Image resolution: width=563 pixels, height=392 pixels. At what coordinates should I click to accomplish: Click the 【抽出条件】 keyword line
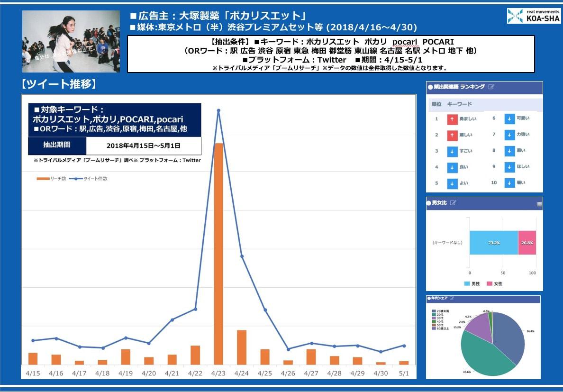(331, 42)
